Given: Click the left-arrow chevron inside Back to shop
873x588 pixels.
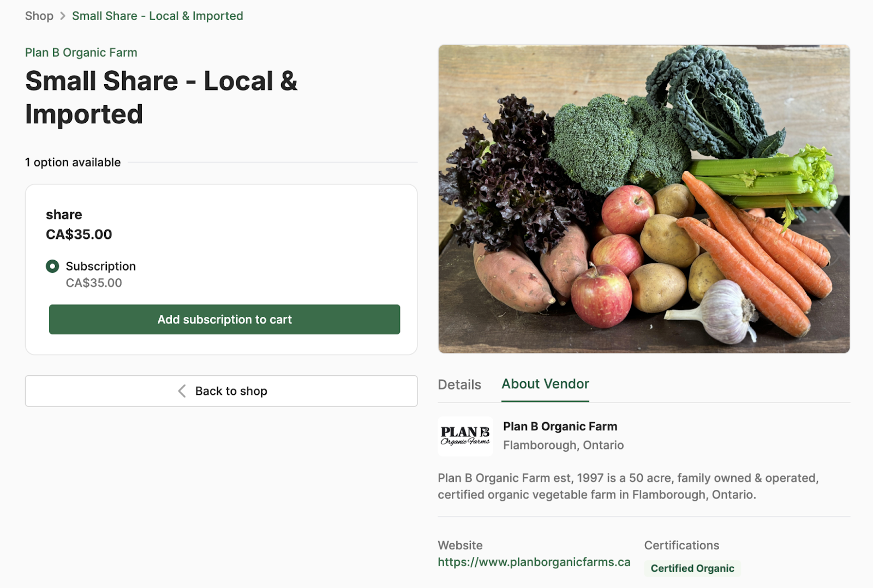Looking at the screenshot, I should (x=182, y=391).
